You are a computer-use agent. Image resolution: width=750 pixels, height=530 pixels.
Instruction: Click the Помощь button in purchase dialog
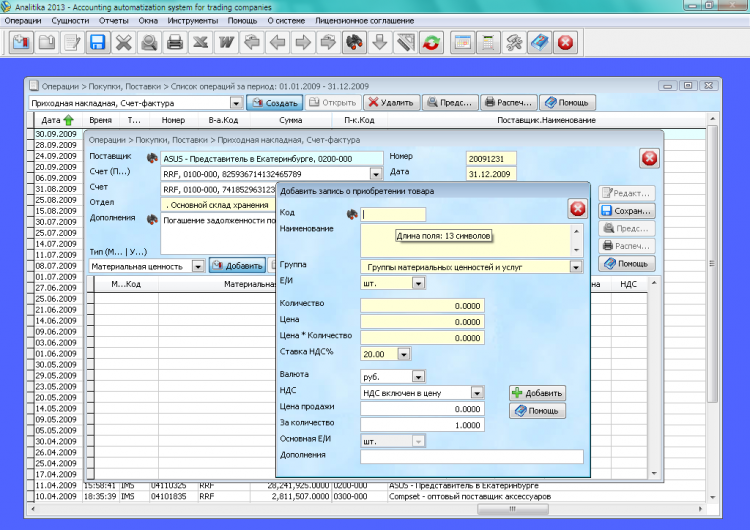538,411
